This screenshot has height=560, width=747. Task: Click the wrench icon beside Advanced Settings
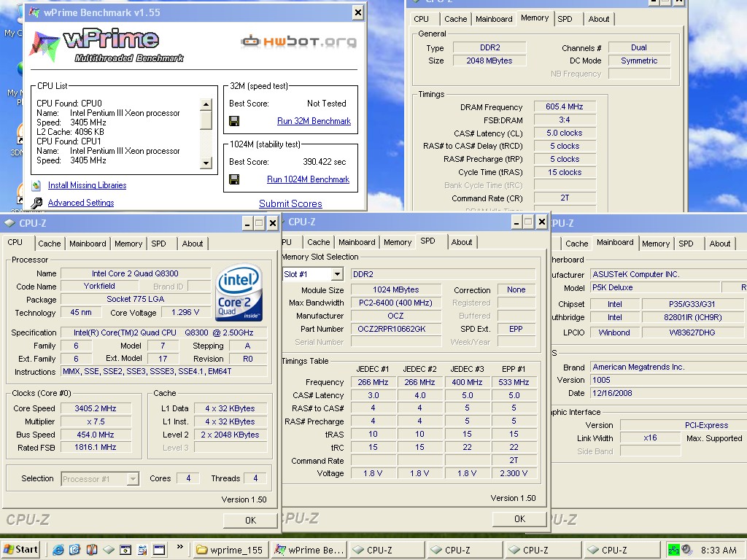pos(36,203)
